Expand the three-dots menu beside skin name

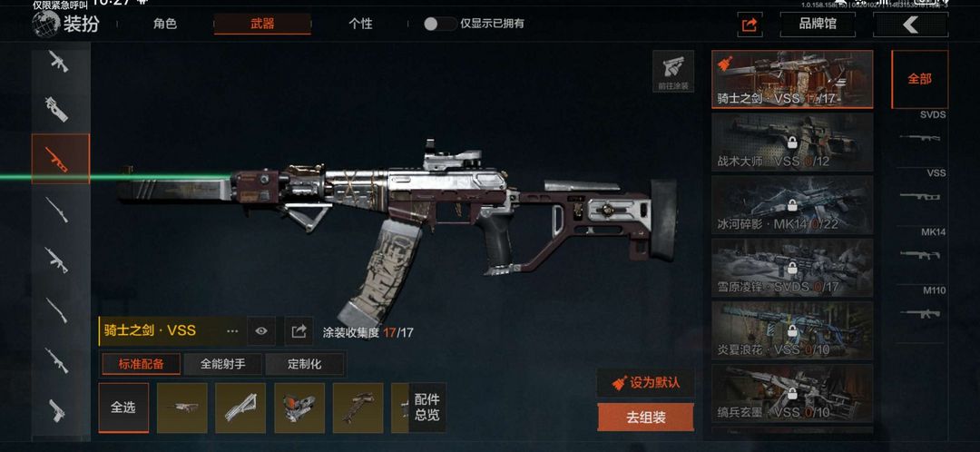tap(232, 330)
